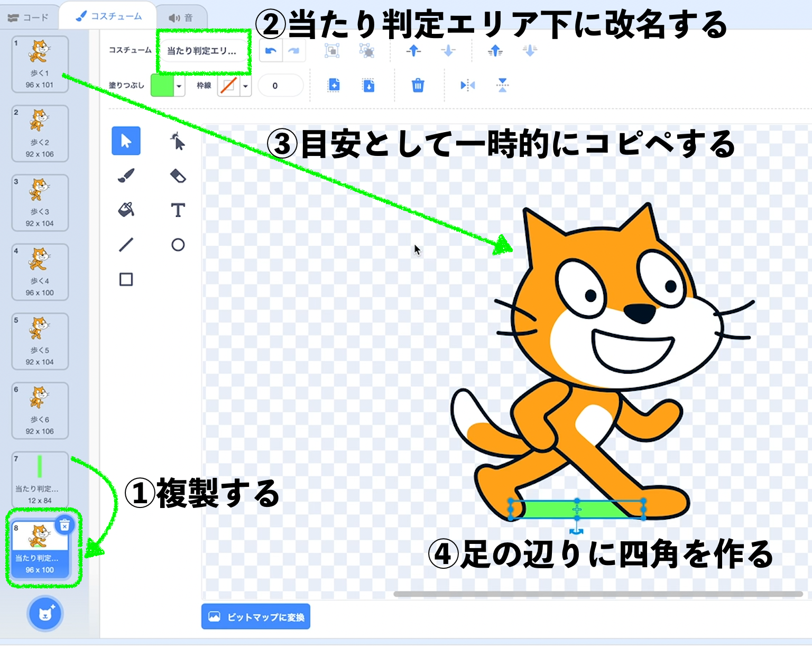Select costume 8 当たり判定 thumbnail
This screenshot has height=647, width=812.
(40, 550)
